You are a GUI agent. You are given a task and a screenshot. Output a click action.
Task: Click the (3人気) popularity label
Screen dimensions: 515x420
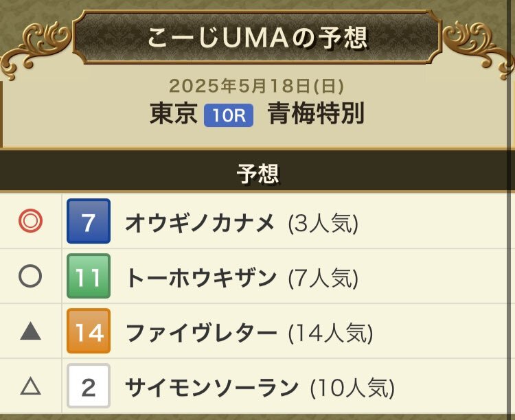click(x=323, y=224)
